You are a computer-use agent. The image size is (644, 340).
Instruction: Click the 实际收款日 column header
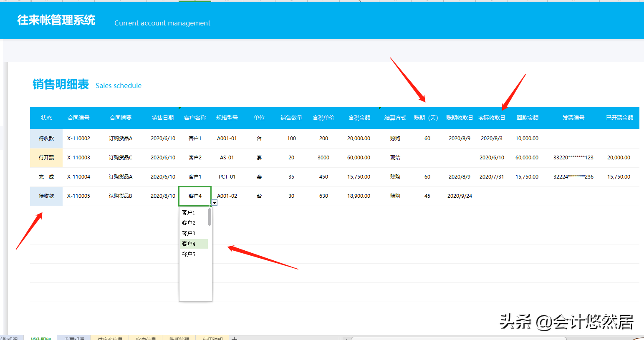(492, 118)
